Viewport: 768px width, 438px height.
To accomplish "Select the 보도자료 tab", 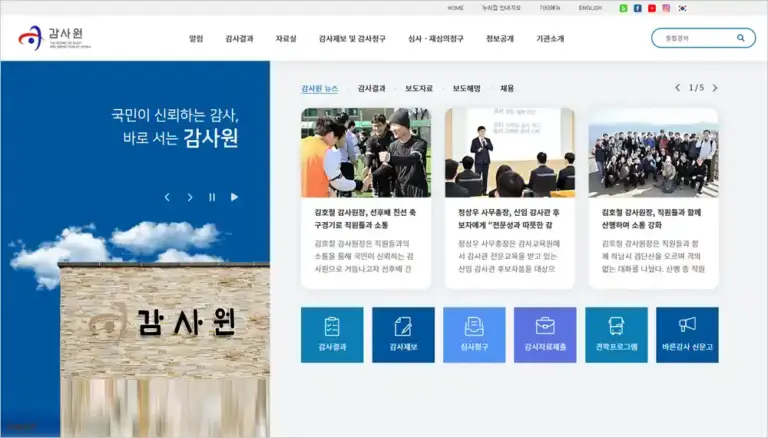I will tap(419, 89).
